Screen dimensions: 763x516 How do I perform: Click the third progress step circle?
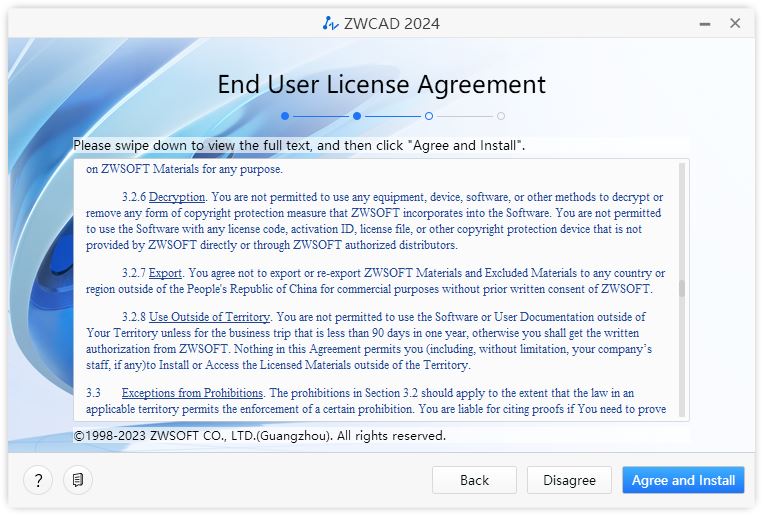(429, 116)
